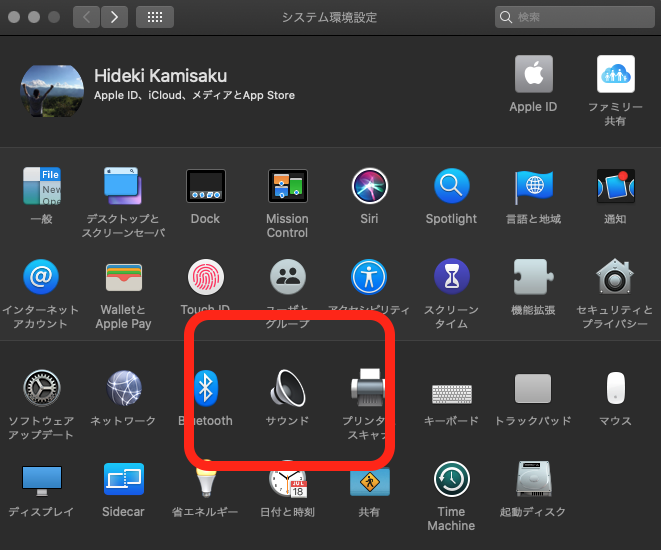
Task: Open Software Update (ソフトウェアアップデート) pane
Action: click(x=41, y=388)
